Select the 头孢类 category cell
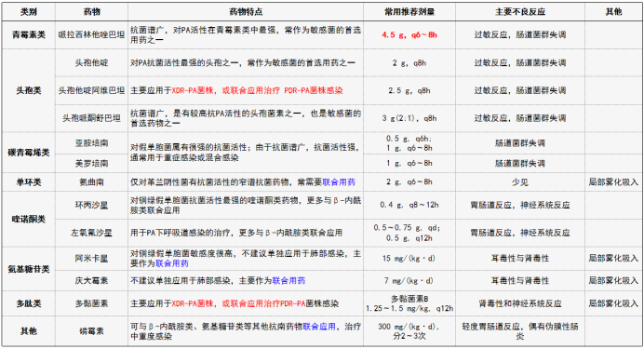Image resolution: width=644 pixels, height=349 pixels. pyautogui.click(x=29, y=90)
